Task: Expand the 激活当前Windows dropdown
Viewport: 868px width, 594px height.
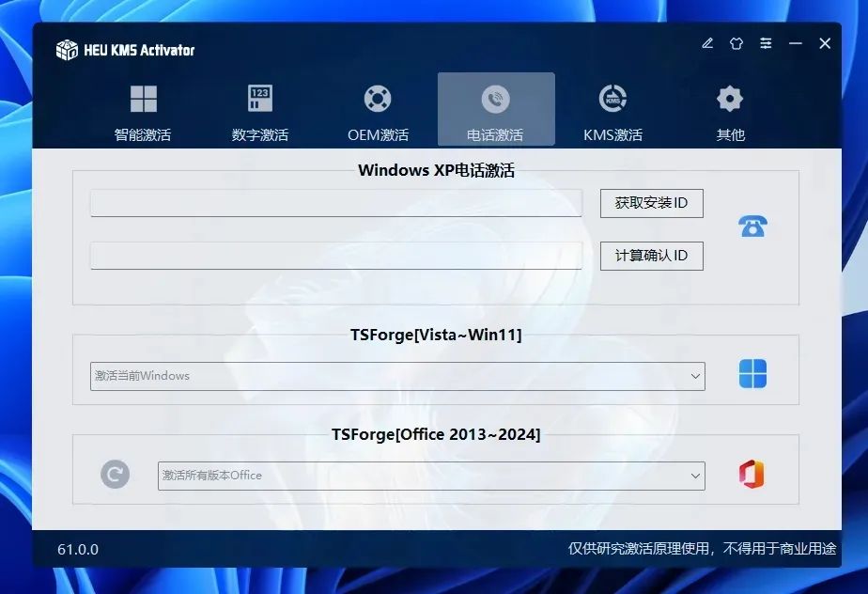Action: [397, 376]
